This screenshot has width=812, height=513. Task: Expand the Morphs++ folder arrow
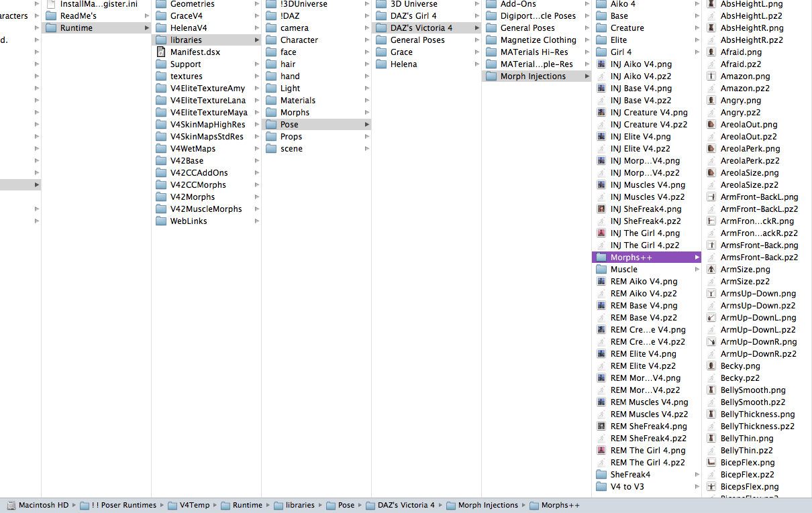697,258
